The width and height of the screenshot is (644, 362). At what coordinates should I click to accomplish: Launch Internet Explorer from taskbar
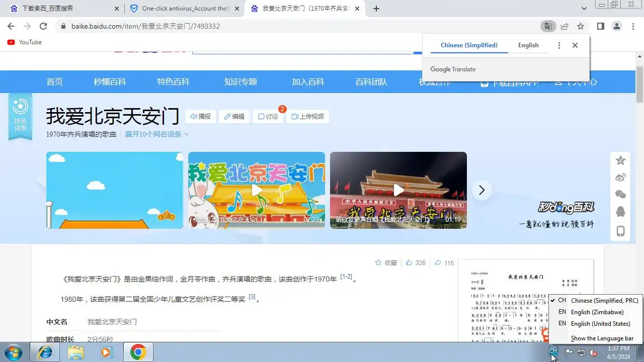click(45, 352)
